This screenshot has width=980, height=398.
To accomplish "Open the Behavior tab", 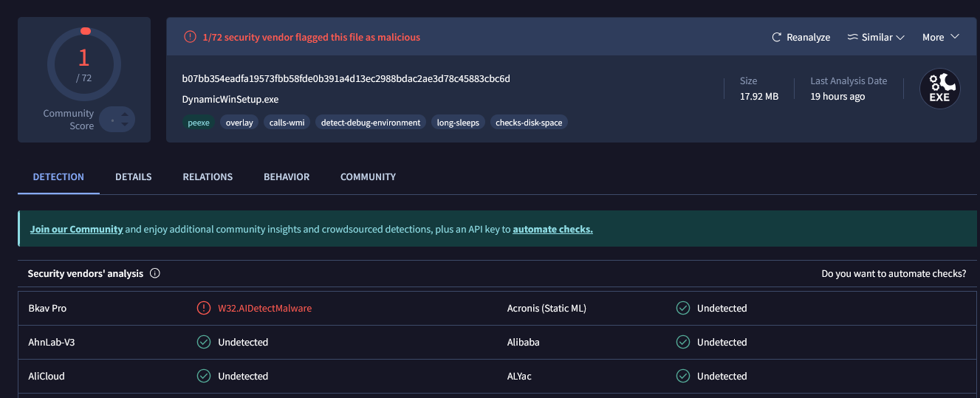I will coord(287,176).
